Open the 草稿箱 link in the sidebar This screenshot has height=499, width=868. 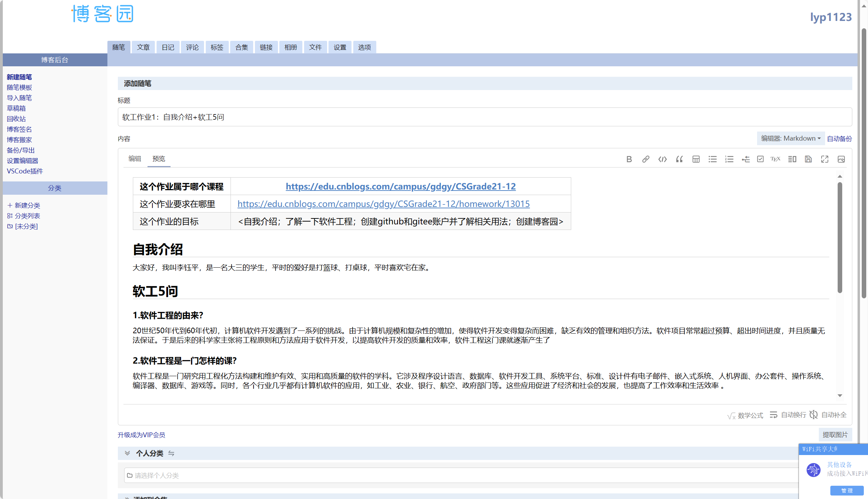pyautogui.click(x=16, y=108)
